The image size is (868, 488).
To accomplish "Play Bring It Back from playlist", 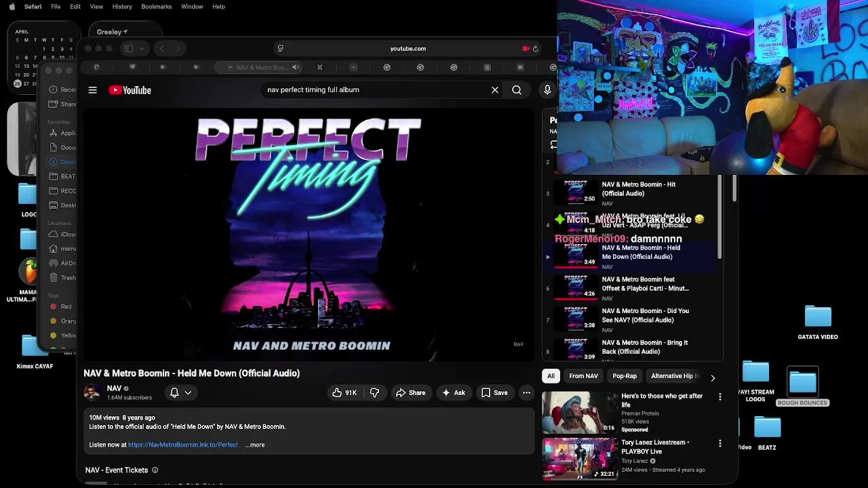I will (631, 350).
